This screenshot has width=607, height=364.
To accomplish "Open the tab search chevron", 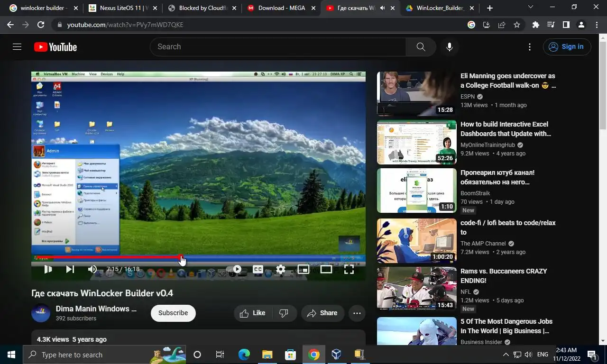I will point(531,7).
